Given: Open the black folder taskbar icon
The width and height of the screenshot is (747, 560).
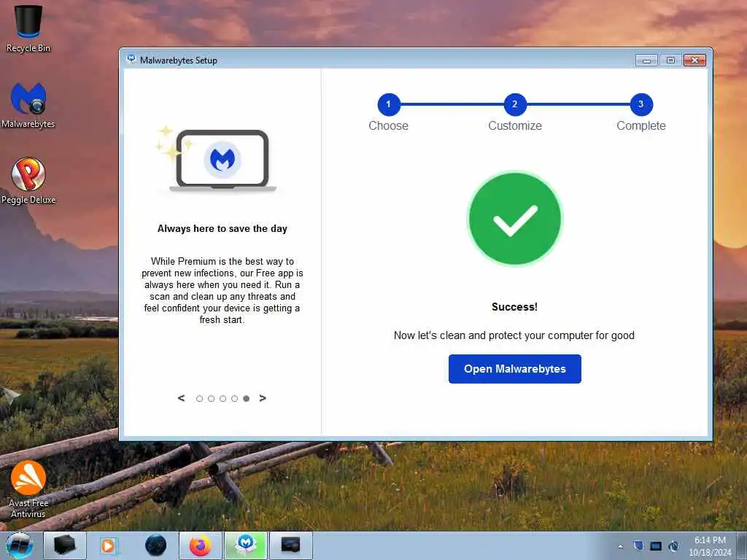Looking at the screenshot, I should pyautogui.click(x=65, y=545).
